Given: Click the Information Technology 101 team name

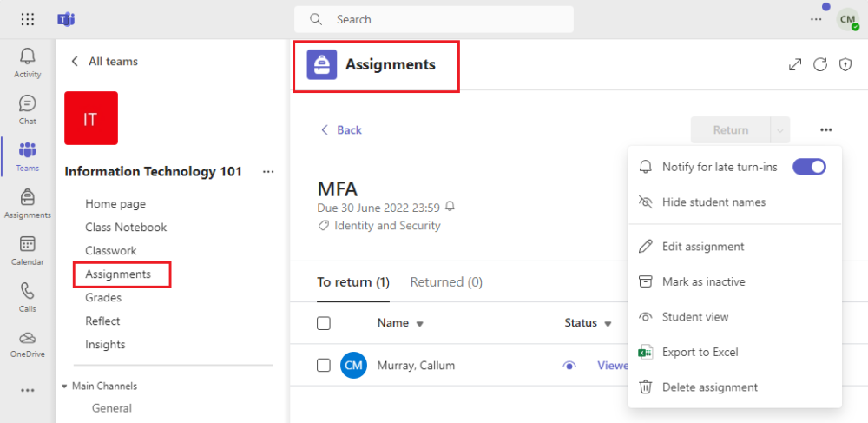Looking at the screenshot, I should point(154,172).
